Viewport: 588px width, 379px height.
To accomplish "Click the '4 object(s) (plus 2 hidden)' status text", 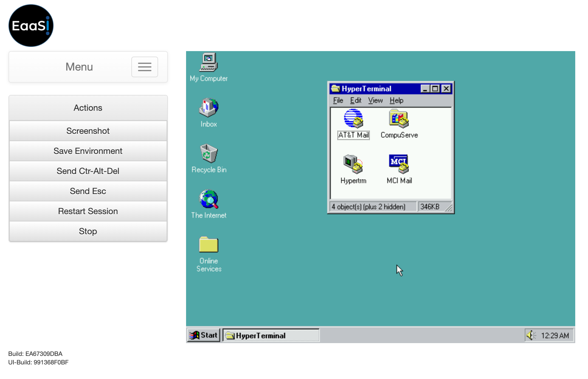I will [368, 207].
